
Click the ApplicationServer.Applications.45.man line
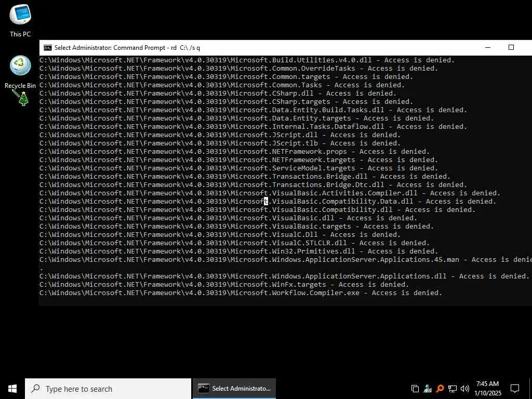tap(286, 260)
